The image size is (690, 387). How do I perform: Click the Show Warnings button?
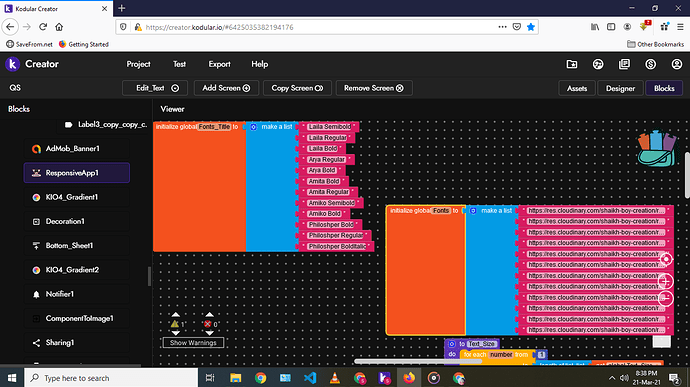pyautogui.click(x=193, y=343)
